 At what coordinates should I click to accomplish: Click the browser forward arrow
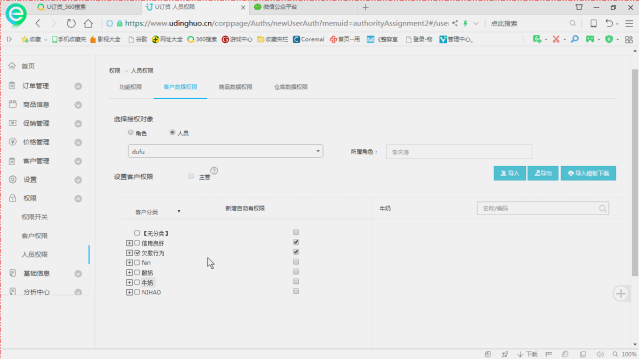[54, 23]
